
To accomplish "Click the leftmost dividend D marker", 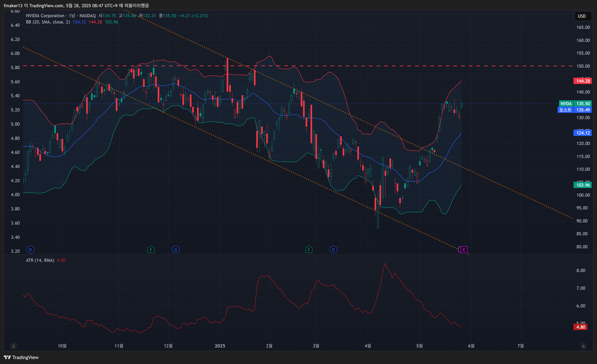I will click(30, 249).
